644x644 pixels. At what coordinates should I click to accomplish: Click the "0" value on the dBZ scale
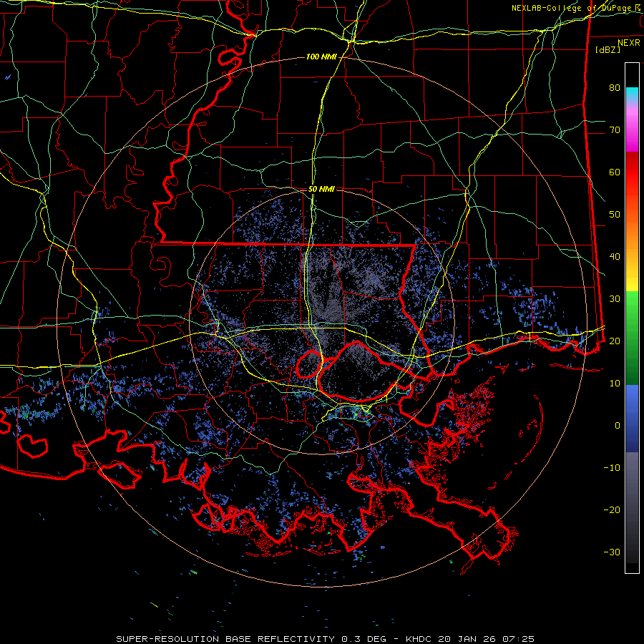click(x=618, y=426)
